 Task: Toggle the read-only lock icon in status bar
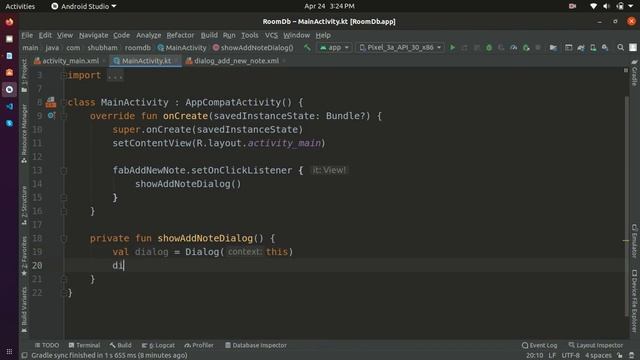coord(620,356)
